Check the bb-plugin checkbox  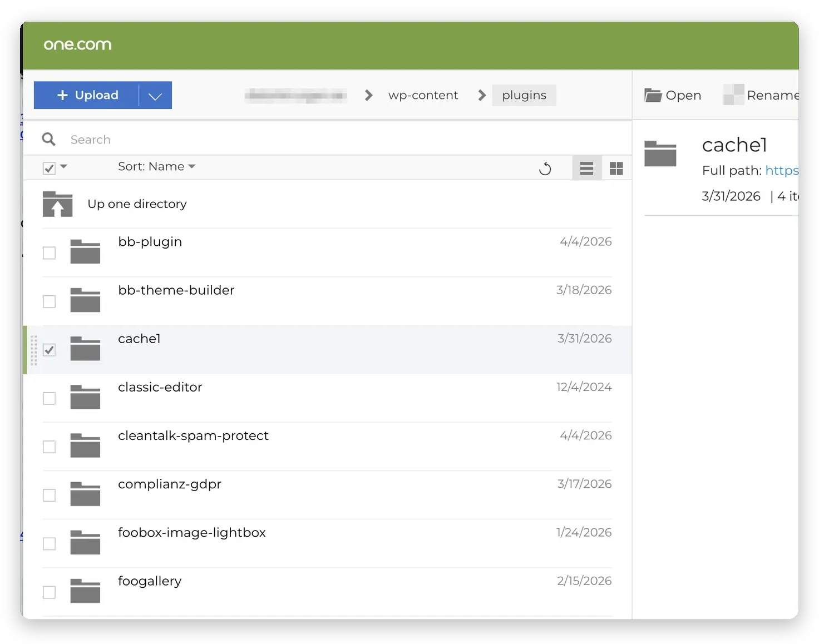tap(50, 253)
